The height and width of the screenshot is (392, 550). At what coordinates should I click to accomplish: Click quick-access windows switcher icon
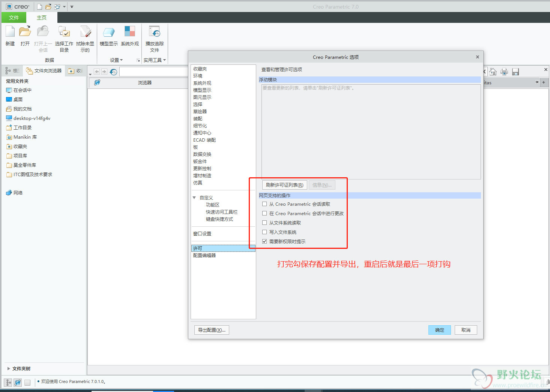pos(57,7)
